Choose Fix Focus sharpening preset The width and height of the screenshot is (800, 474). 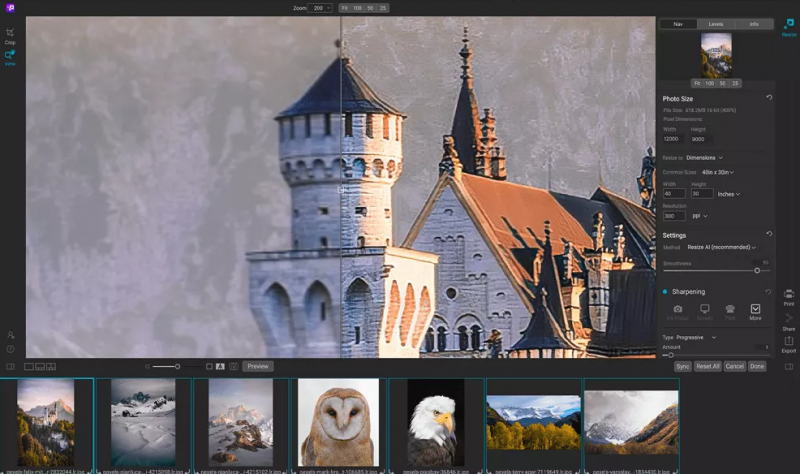point(678,311)
